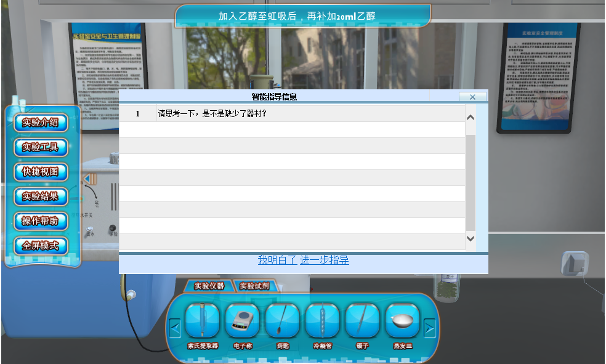Click the 我明白了 link
Viewport: 606px width, 364px height.
click(x=277, y=260)
